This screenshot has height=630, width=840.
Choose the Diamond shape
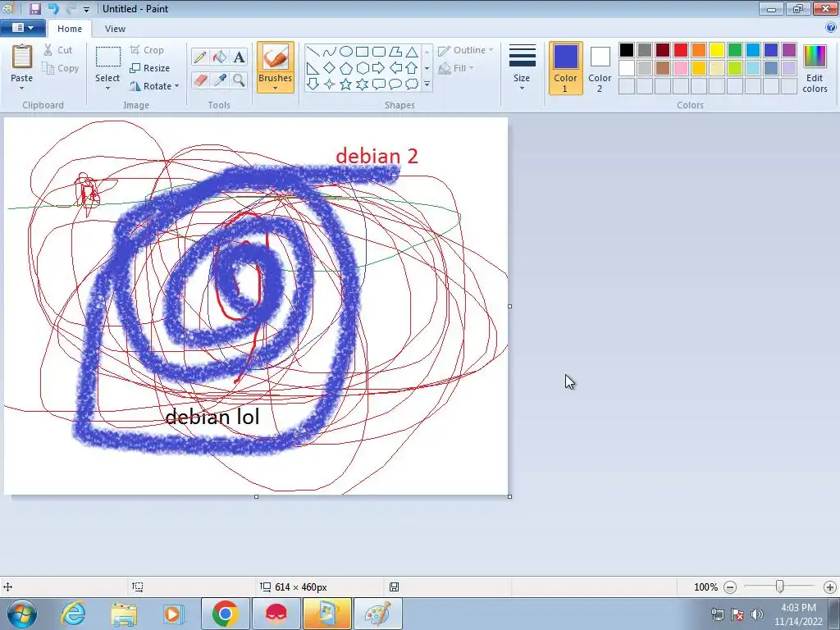click(x=330, y=68)
